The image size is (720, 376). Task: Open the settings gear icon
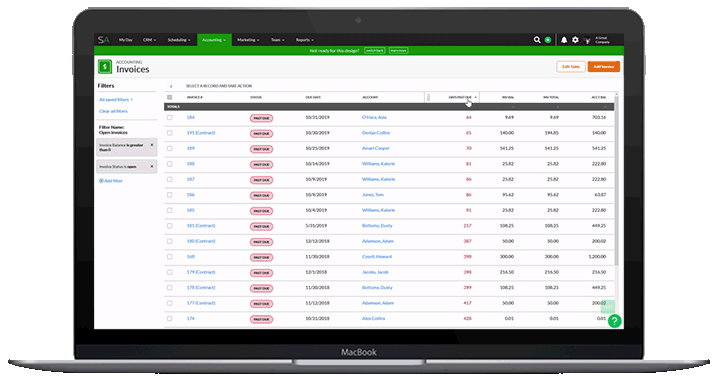(x=575, y=40)
